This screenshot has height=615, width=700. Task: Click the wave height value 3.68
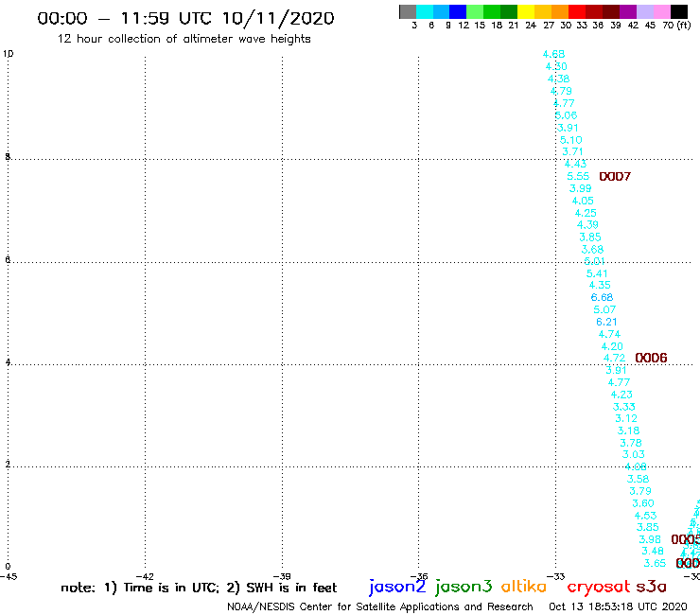(592, 249)
